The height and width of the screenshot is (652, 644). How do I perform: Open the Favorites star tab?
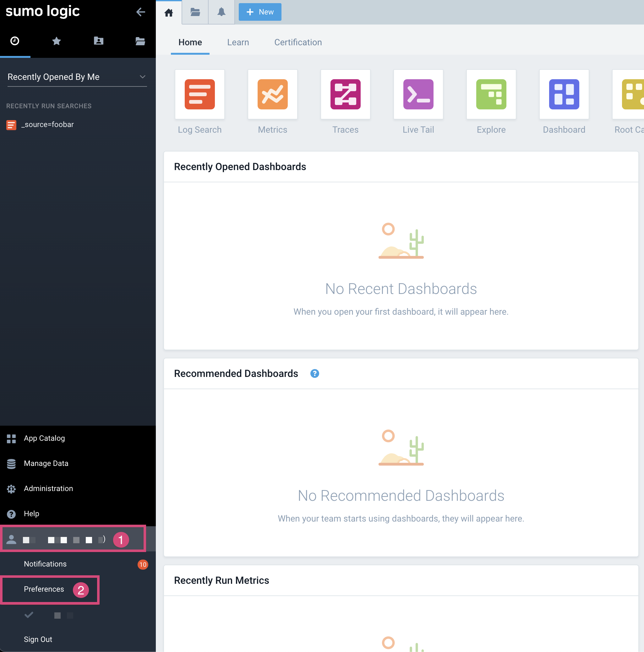[57, 41]
